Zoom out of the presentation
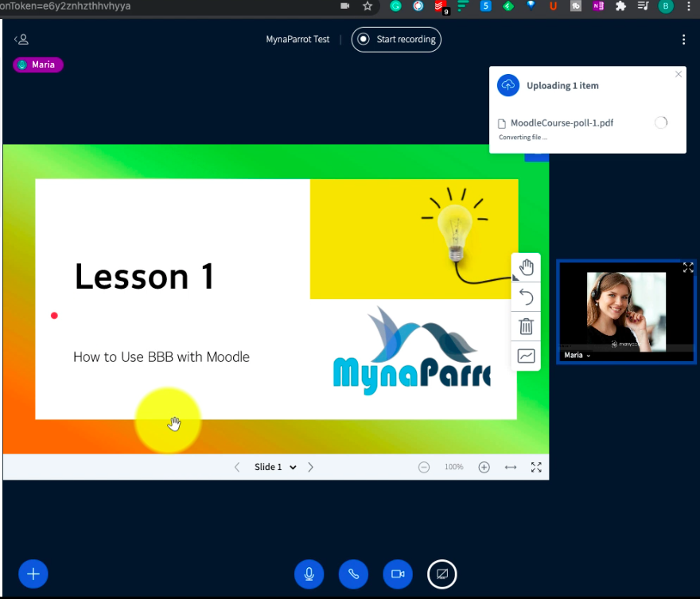 424,467
